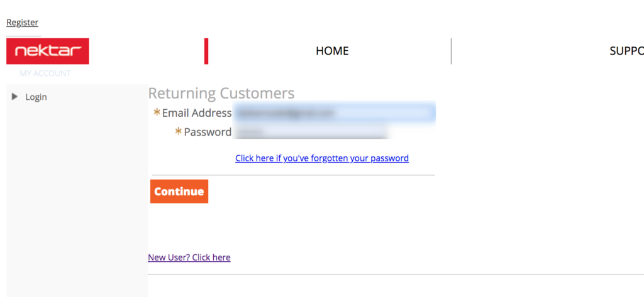The width and height of the screenshot is (644, 297).
Task: Click the red bar left of HOME
Action: tap(206, 51)
